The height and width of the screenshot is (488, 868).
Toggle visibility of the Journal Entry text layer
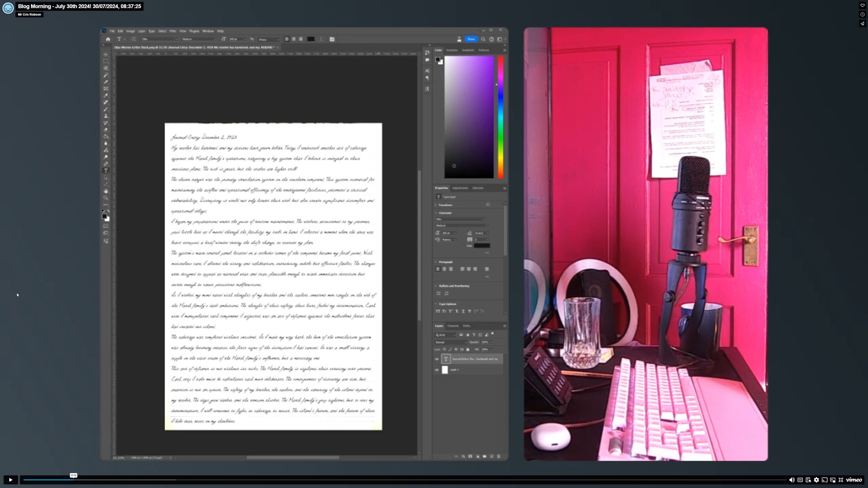437,359
